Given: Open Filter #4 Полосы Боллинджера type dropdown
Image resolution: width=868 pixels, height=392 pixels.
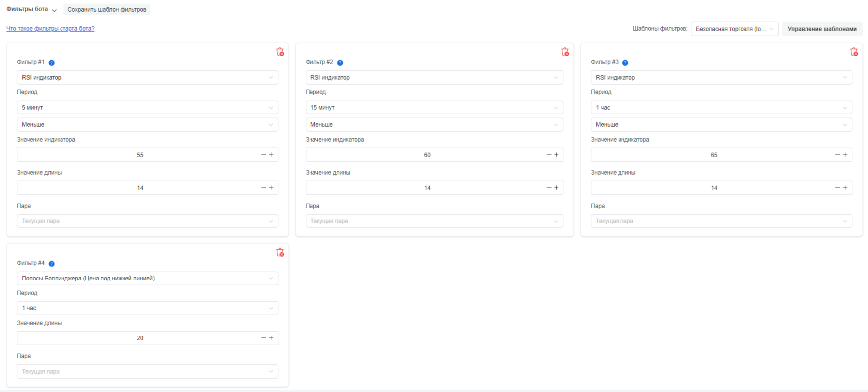Looking at the screenshot, I should [147, 278].
